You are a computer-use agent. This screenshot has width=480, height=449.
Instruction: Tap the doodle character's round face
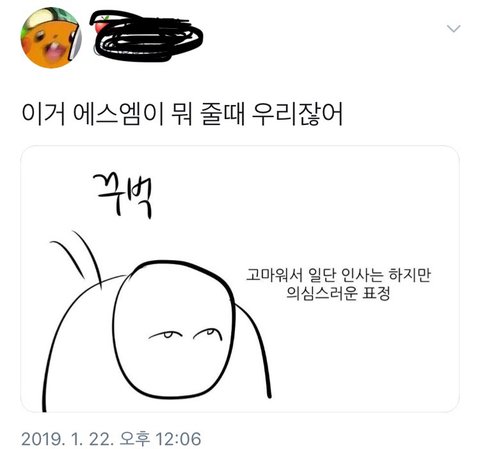coord(174,330)
